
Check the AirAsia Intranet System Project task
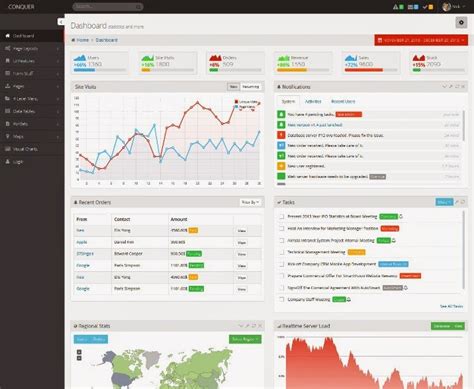click(x=282, y=240)
